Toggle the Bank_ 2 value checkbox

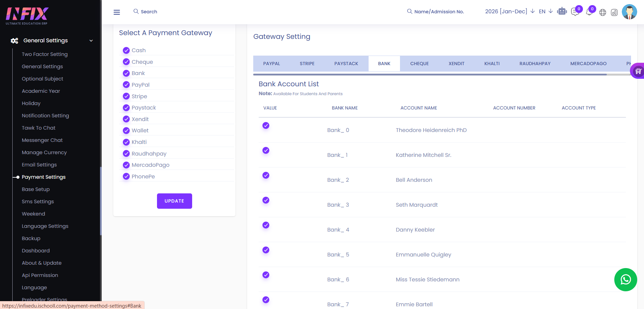pos(266,175)
